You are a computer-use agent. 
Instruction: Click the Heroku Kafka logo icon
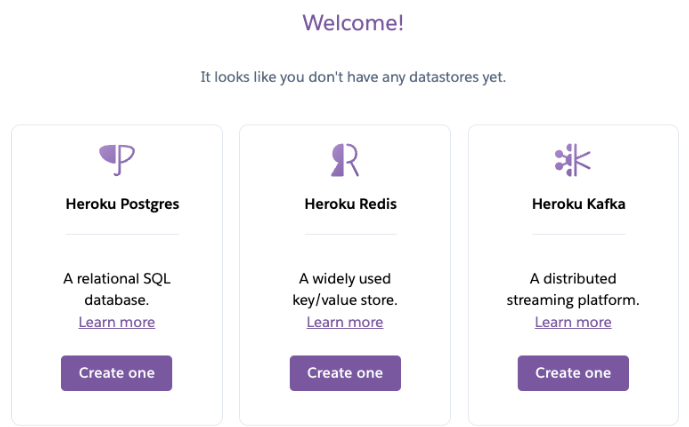(x=573, y=160)
